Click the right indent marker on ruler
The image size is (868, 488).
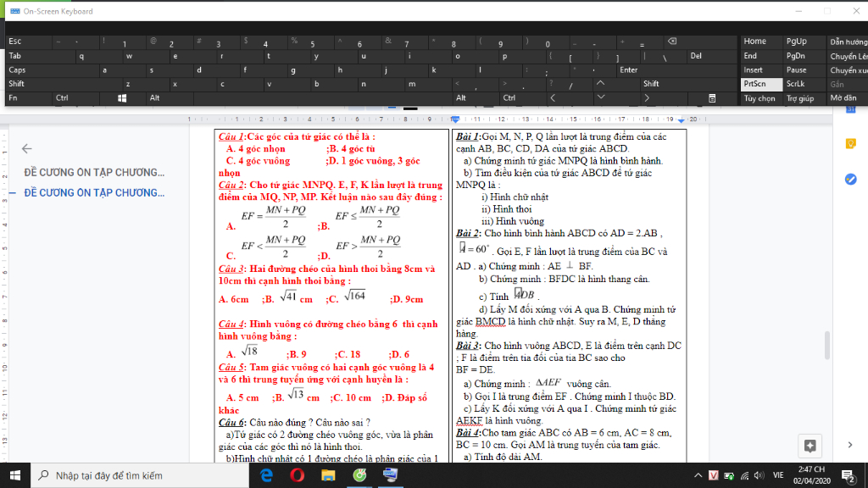point(682,119)
